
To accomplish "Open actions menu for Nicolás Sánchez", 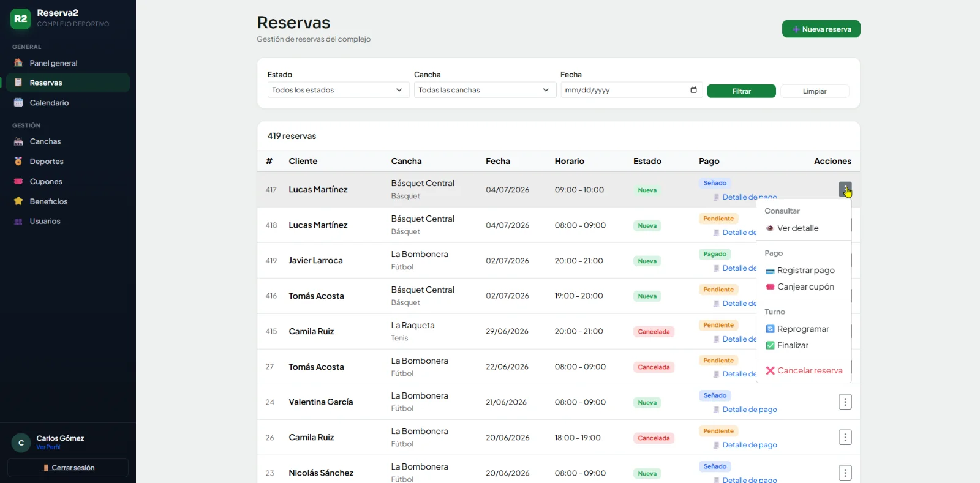I will [x=845, y=473].
